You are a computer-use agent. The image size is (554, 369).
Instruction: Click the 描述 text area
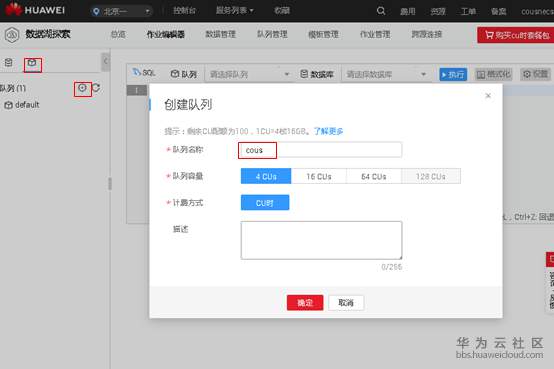point(321,240)
